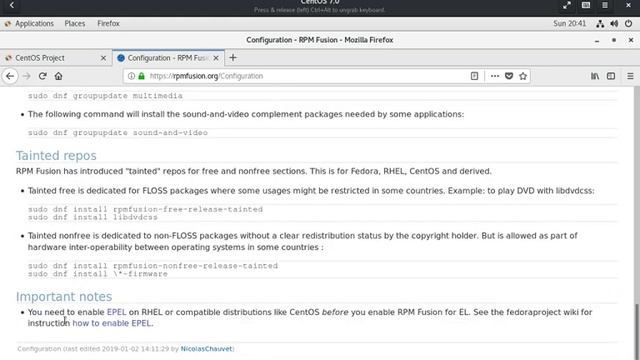The width and height of the screenshot is (640, 360).
Task: Open the NicolasChauvet author link
Action: [207, 349]
